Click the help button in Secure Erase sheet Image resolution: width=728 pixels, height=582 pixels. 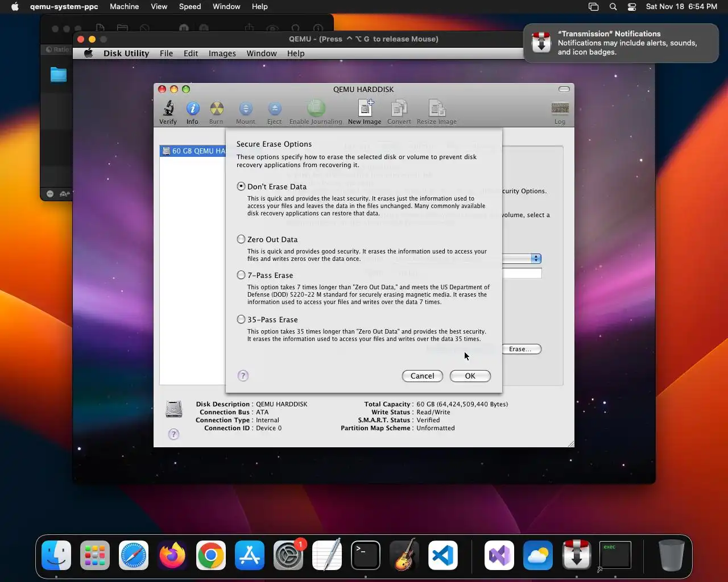point(243,376)
